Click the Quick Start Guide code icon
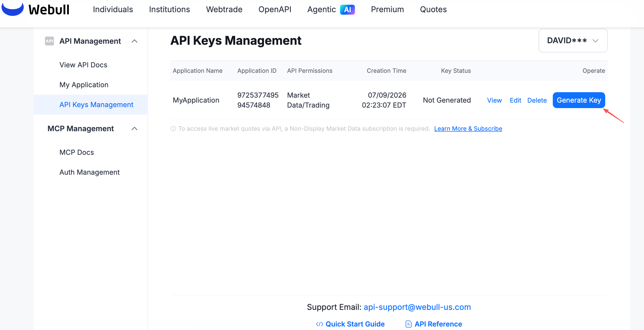Image resolution: width=644 pixels, height=330 pixels. pyautogui.click(x=319, y=324)
